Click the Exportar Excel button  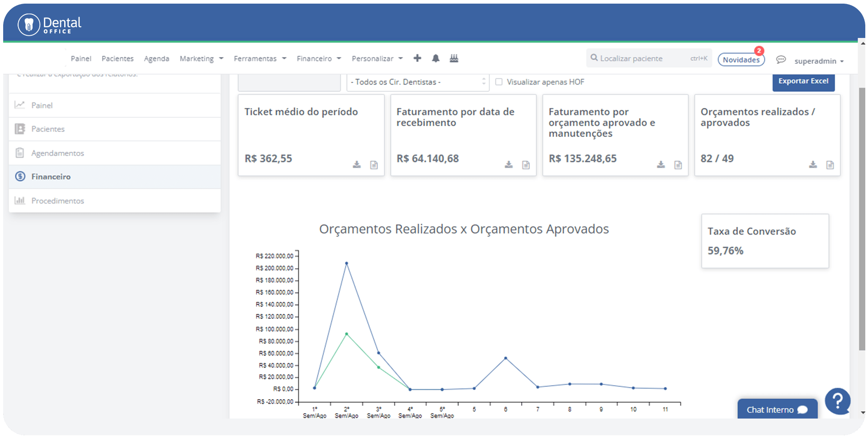(x=803, y=81)
